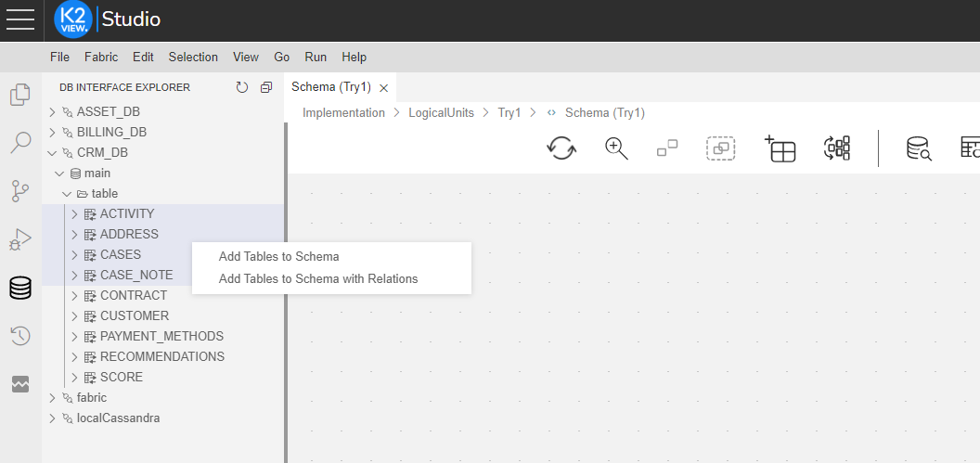The height and width of the screenshot is (463, 980).
Task: Collapse the CRM_DB interface node
Action: [53, 153]
